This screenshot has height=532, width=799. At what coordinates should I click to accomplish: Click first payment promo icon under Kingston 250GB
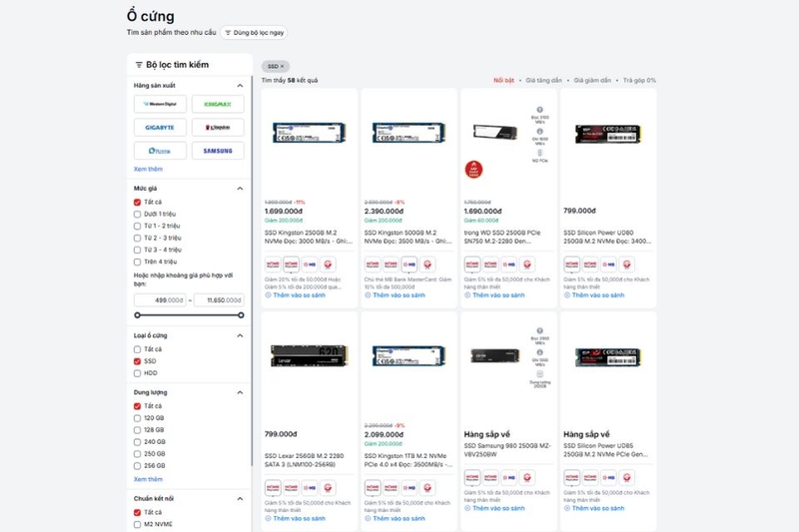[x=273, y=265]
